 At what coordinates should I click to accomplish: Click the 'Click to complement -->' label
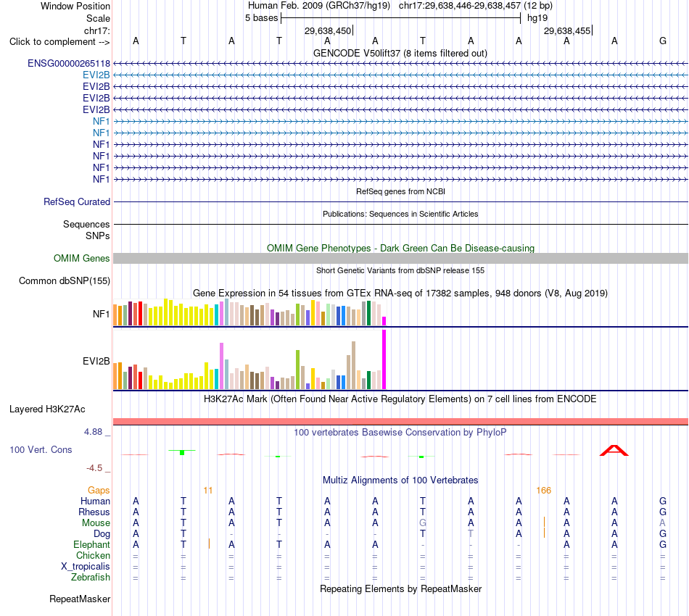(59, 42)
